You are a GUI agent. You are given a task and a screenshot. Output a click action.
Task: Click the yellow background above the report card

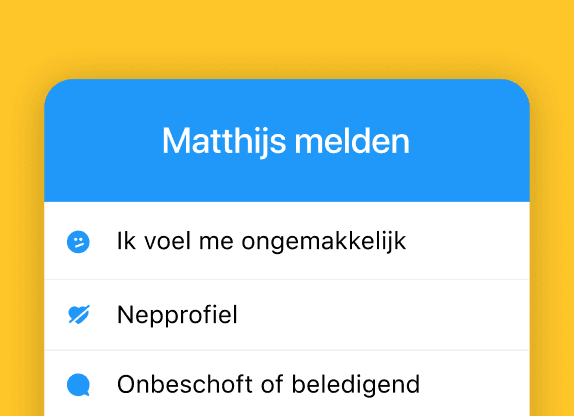pos(287,38)
